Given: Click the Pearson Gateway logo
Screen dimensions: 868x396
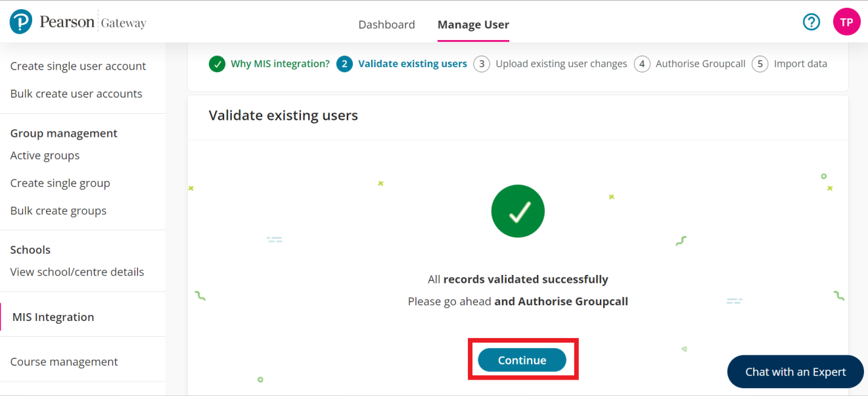Looking at the screenshot, I should coord(78,22).
